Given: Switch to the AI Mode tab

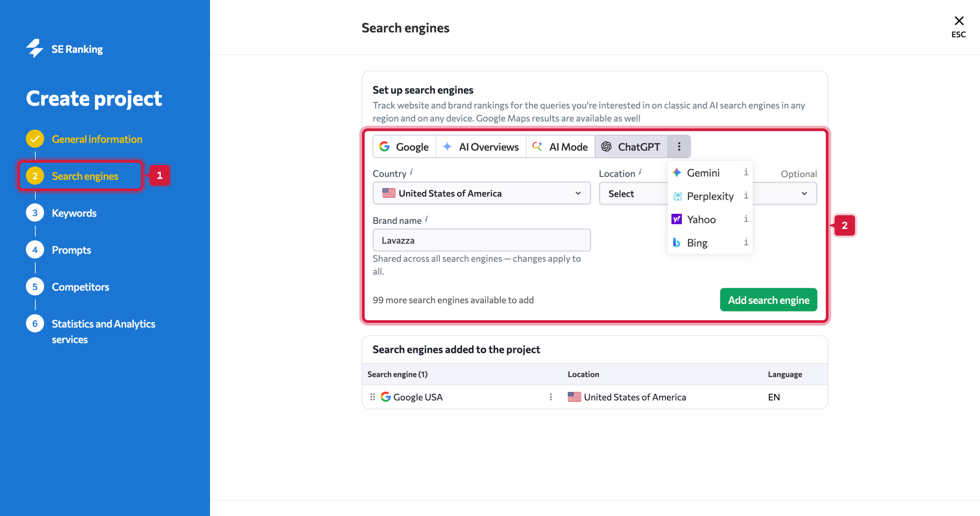Looking at the screenshot, I should [x=560, y=147].
